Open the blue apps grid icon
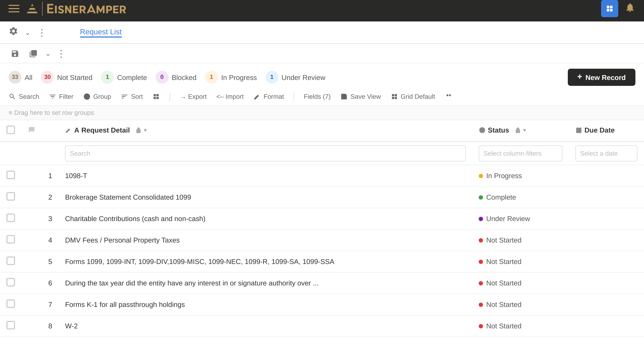Viewport: 644px width, 345px height. pos(609,9)
